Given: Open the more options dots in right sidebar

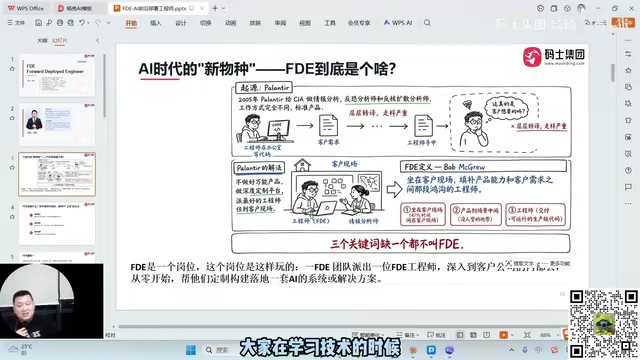Looking at the screenshot, I should tap(628, 203).
